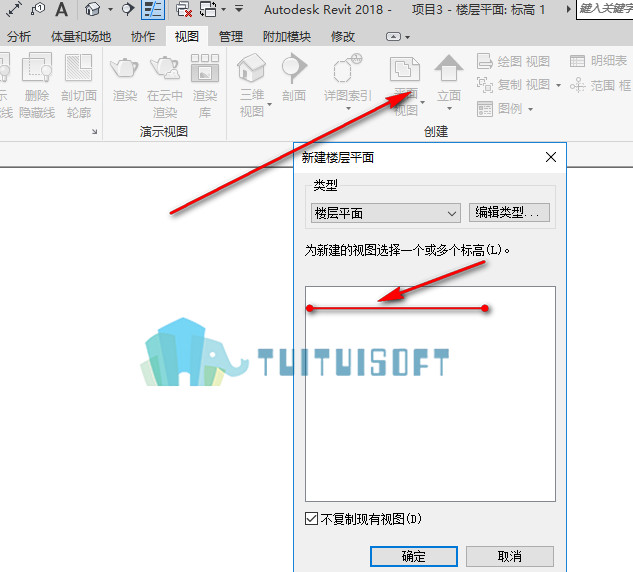This screenshot has height=572, width=633.
Task: Click the 编辑类型 button
Action: click(x=509, y=212)
